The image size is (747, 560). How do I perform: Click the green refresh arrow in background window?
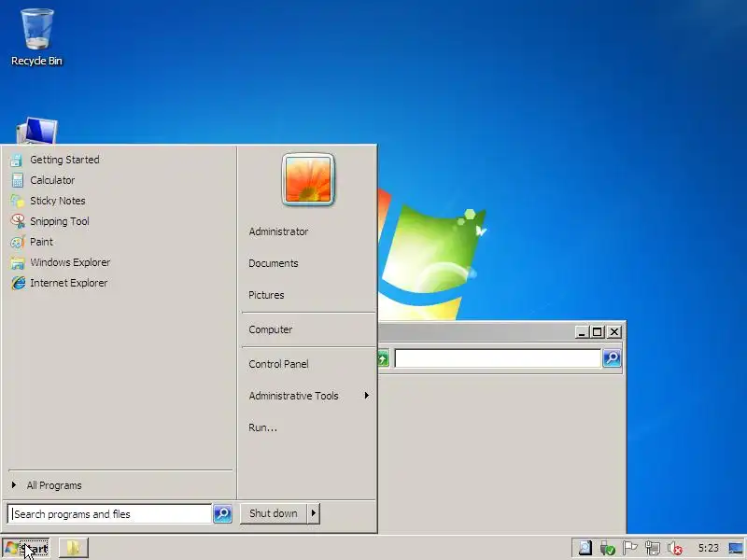[x=383, y=358]
